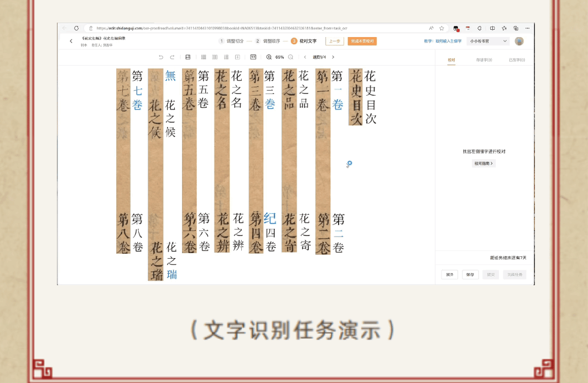Select the OCR text 第五卷
This screenshot has width=588, height=383.
[203, 89]
